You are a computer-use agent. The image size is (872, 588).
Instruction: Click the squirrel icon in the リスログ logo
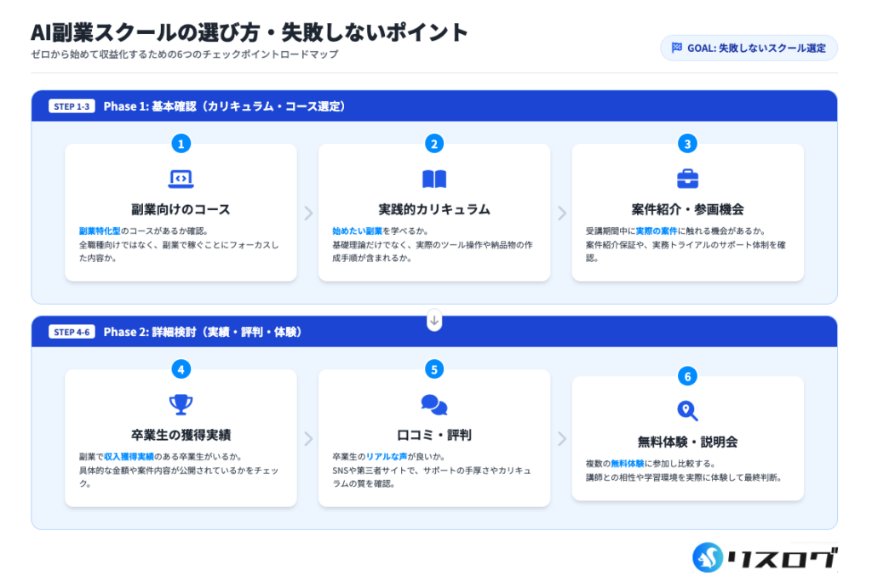tap(708, 558)
